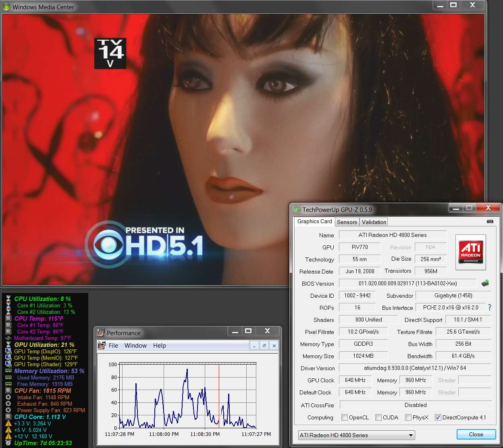This screenshot has width=503, height=448.
Task: Click the Bus Interface question mark
Action: click(x=490, y=307)
